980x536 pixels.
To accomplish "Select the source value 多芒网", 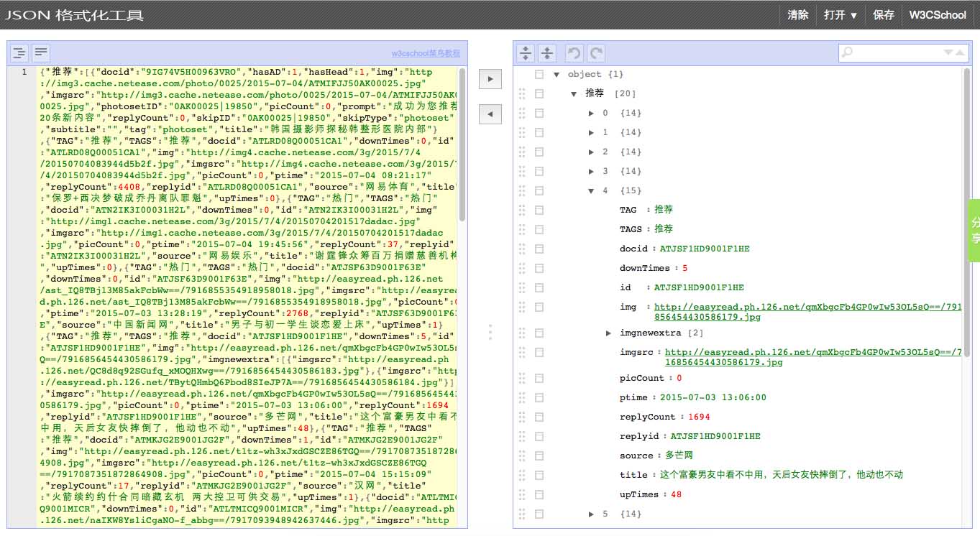I will (679, 456).
